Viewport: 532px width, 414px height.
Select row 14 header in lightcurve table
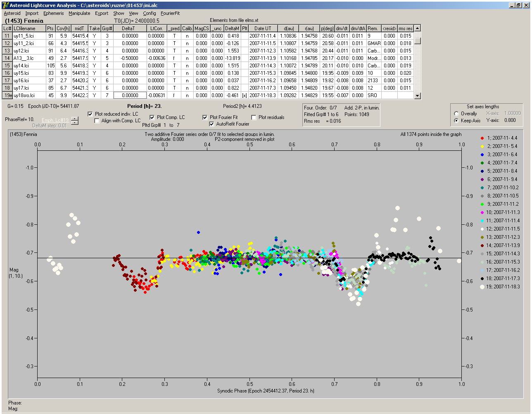(7, 58)
